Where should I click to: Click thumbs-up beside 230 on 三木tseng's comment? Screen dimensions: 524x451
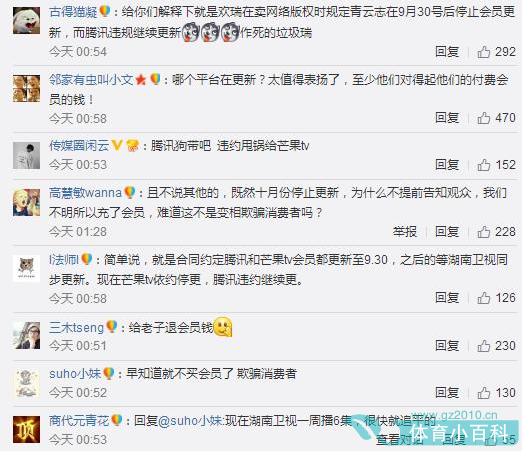[x=484, y=346]
